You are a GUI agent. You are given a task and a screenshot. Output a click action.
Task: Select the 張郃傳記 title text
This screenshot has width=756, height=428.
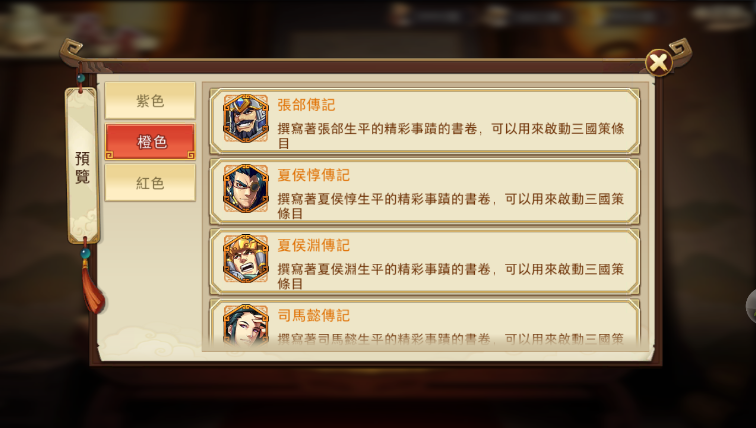[x=306, y=105]
